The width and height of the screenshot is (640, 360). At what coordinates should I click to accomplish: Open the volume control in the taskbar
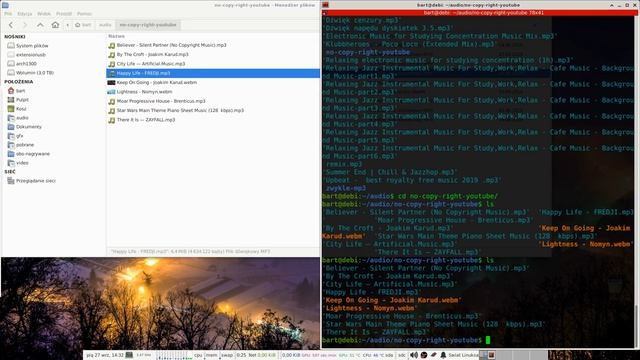414,355
